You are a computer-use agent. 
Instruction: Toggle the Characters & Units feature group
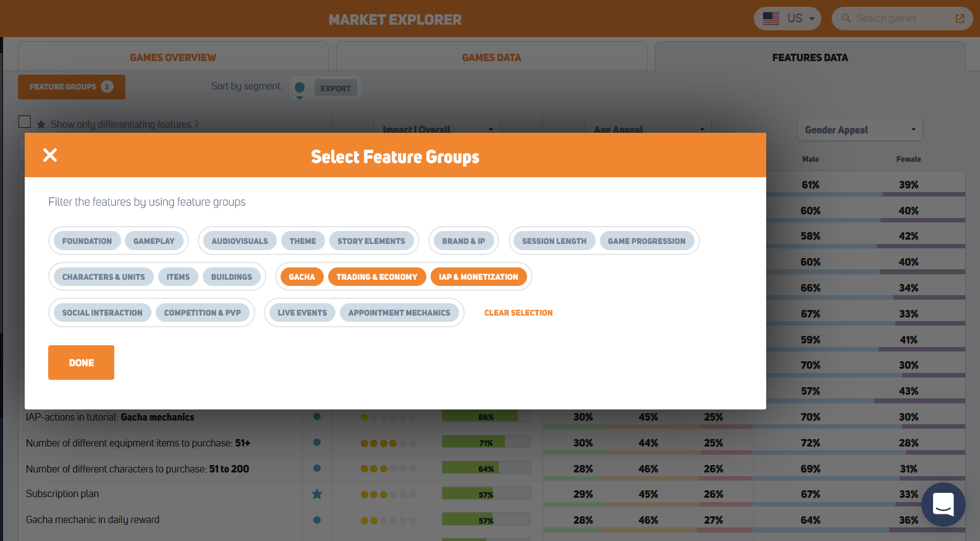click(103, 277)
